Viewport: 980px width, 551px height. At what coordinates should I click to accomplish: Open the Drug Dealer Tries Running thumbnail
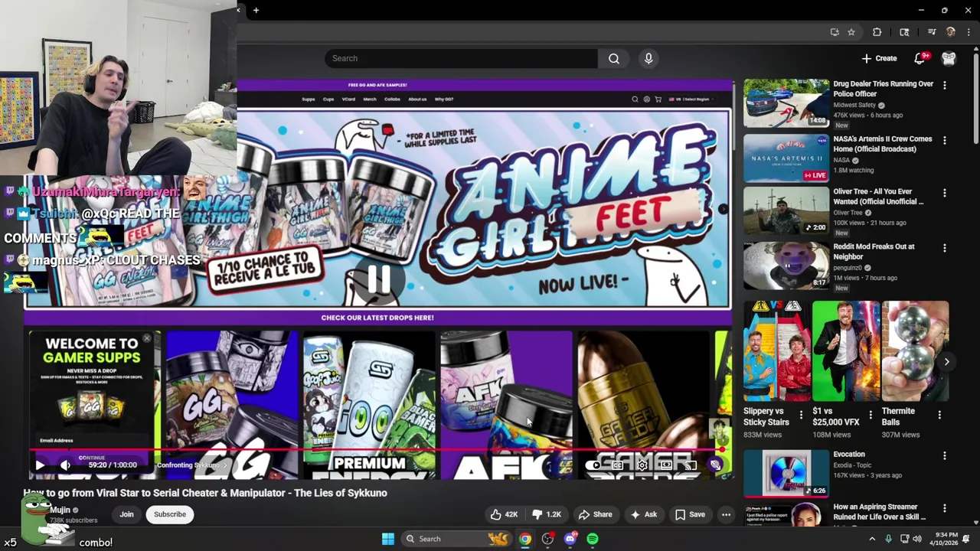click(x=786, y=103)
